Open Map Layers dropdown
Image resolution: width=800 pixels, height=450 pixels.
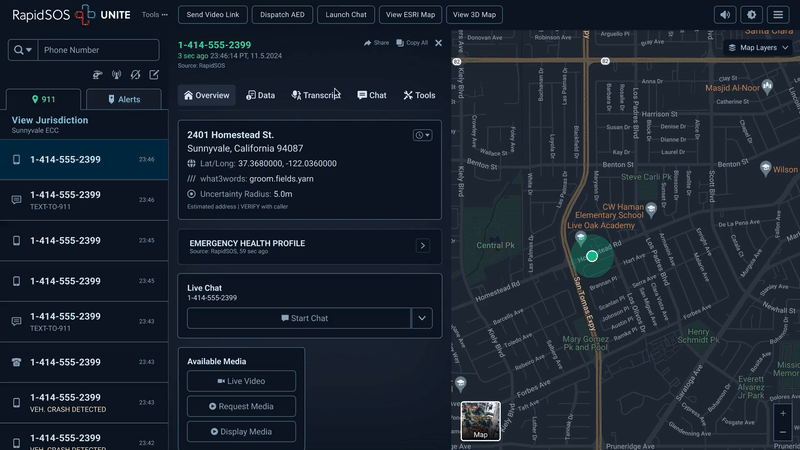pos(758,47)
